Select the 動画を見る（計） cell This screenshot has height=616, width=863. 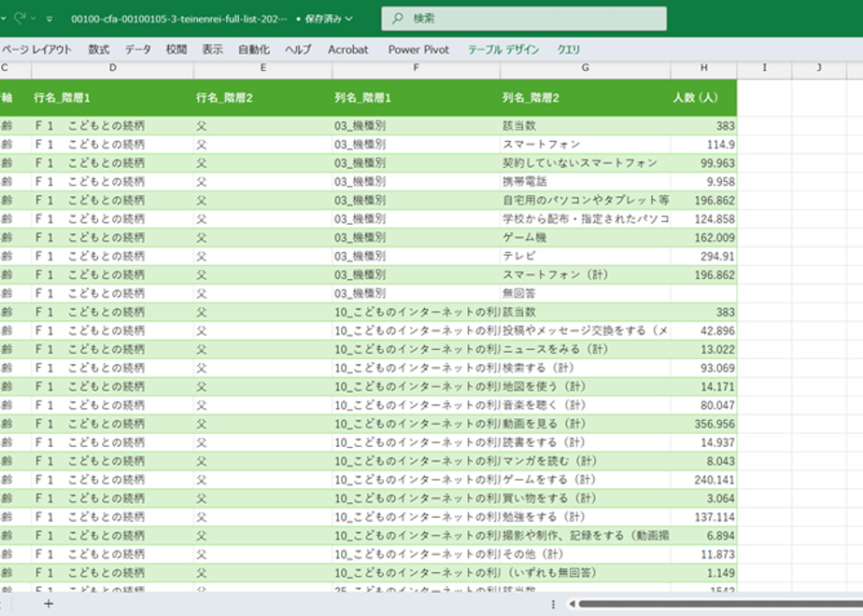click(585, 424)
